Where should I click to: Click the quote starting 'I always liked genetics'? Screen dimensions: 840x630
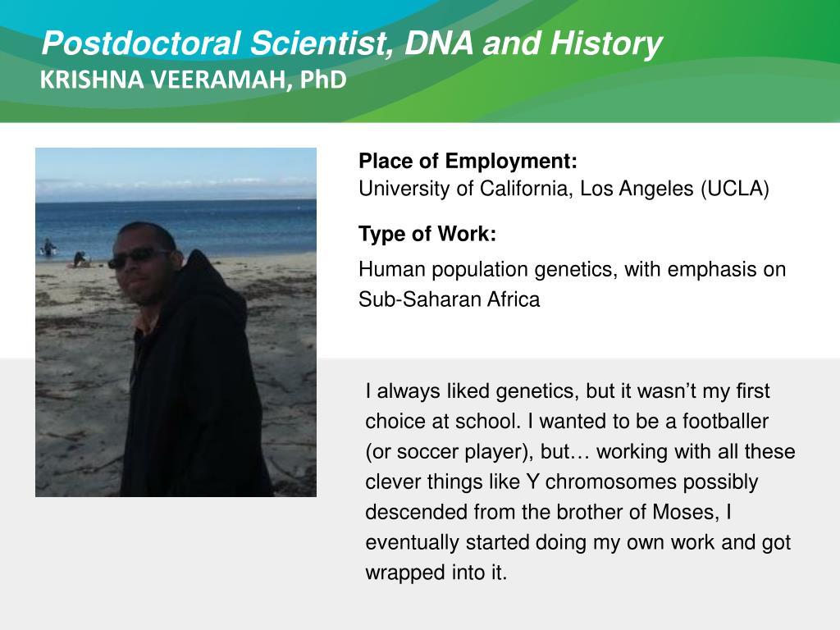(580, 482)
